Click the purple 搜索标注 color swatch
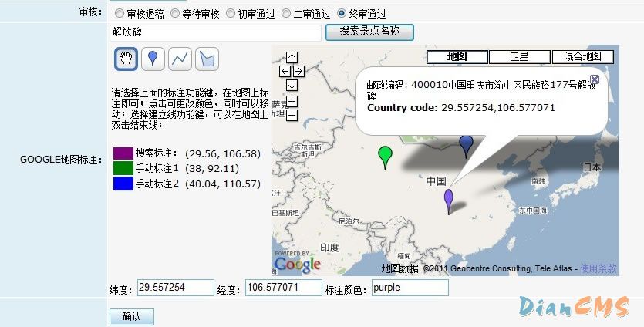The width and height of the screenshot is (644, 327). click(x=123, y=153)
